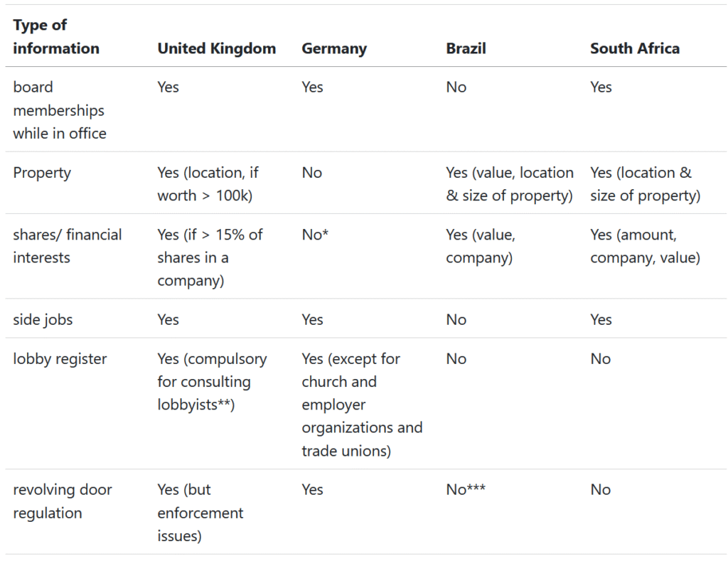This screenshot has width=728, height=561.
Task: Click the "No*" cell under Germany
Action: tap(315, 235)
